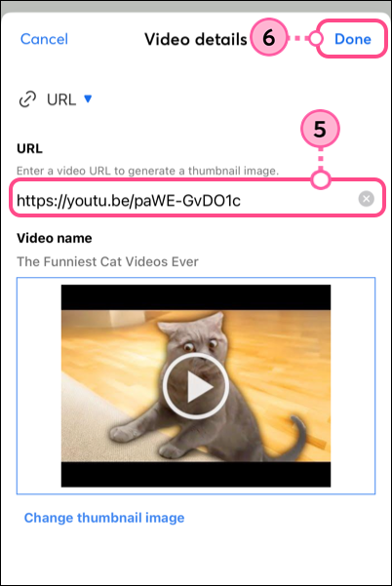
Task: Open the Change thumbnail image link
Action: click(x=104, y=518)
